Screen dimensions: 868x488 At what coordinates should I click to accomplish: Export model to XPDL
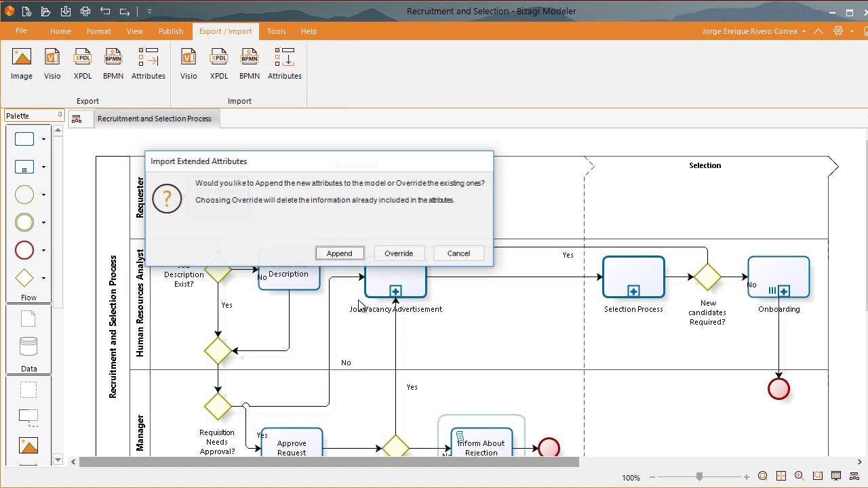pos(83,64)
